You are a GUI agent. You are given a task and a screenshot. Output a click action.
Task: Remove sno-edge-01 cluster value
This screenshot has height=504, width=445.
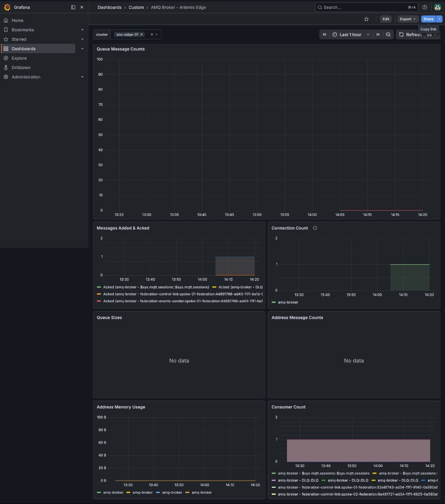(x=141, y=34)
